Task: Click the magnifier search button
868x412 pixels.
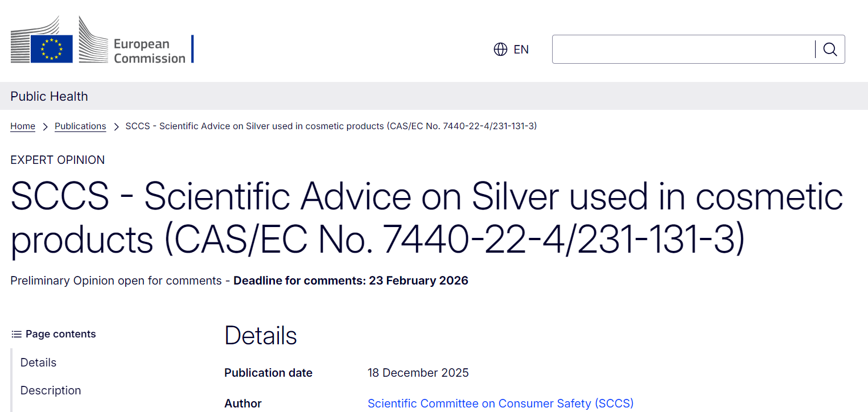Action: (x=830, y=50)
